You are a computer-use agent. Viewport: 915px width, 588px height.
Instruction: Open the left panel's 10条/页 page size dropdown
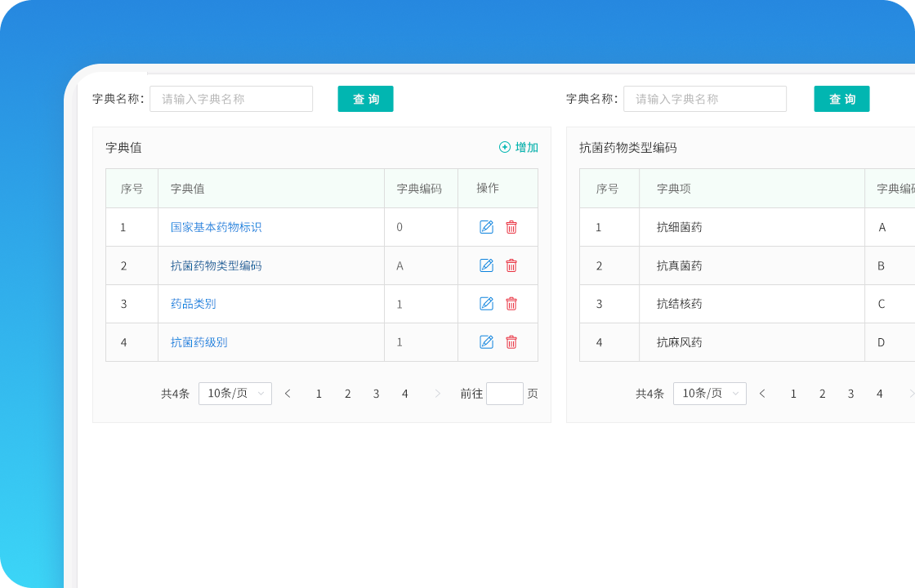(235, 393)
